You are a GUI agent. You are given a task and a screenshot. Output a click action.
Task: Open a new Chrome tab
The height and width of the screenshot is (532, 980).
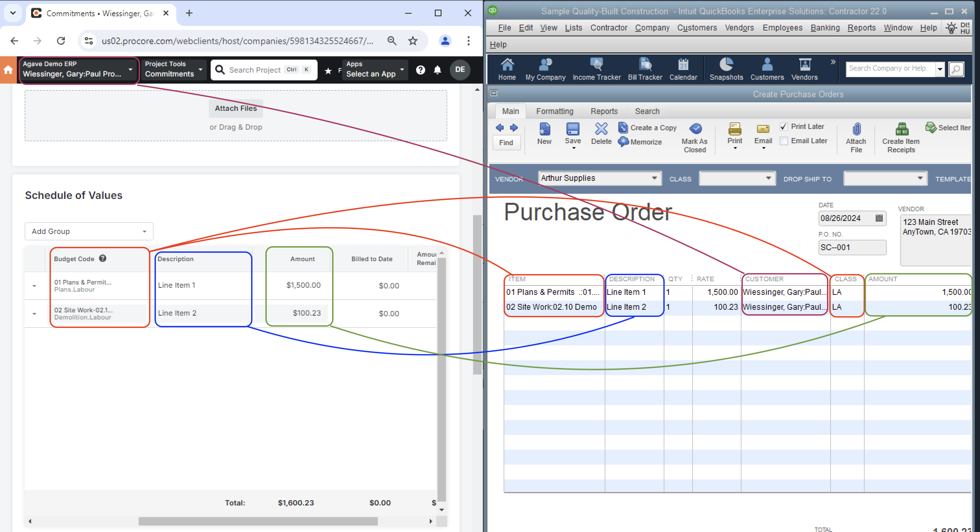(x=189, y=13)
